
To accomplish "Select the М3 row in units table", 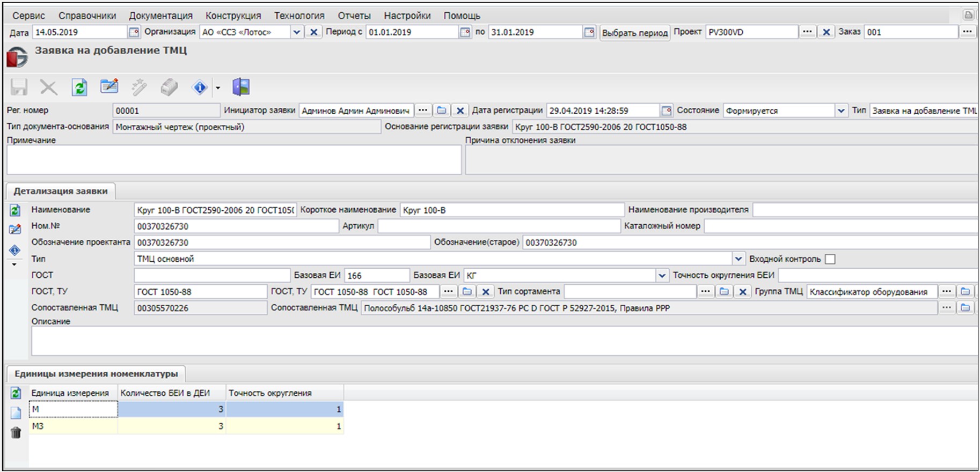I will pos(73,426).
